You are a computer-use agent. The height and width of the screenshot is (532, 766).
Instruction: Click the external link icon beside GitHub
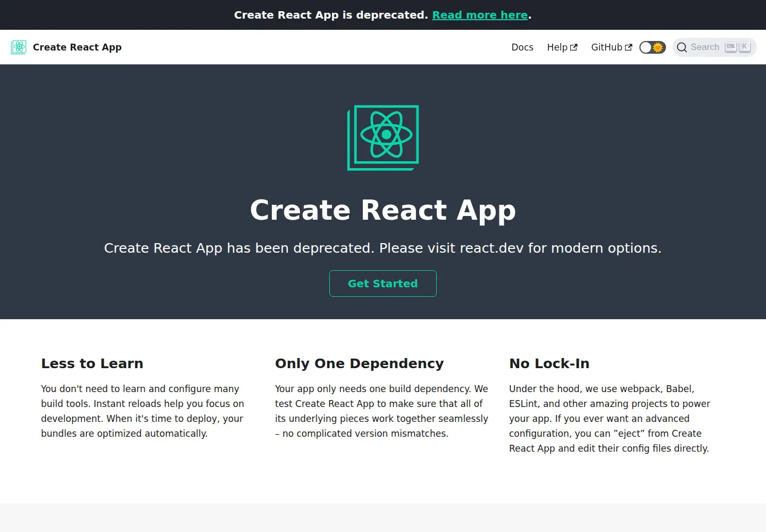629,47
